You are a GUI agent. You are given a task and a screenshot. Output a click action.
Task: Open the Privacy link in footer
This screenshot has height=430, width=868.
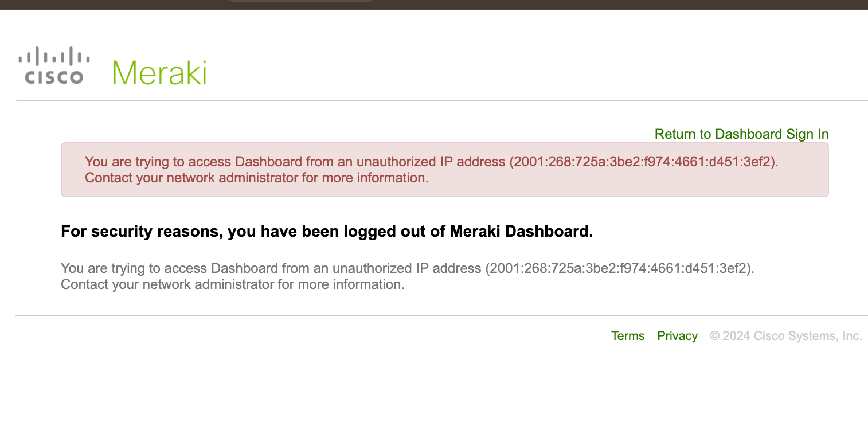tap(677, 336)
